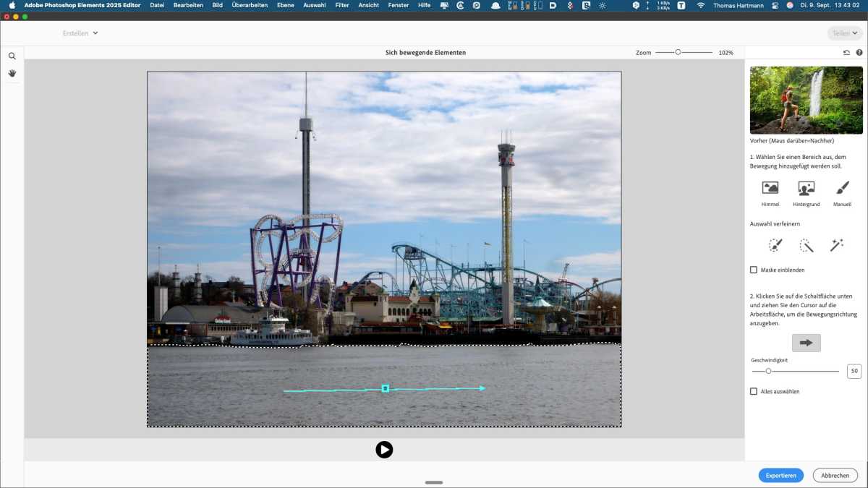Image resolution: width=868 pixels, height=488 pixels.
Task: Open the Hilfe menu
Action: pos(424,5)
